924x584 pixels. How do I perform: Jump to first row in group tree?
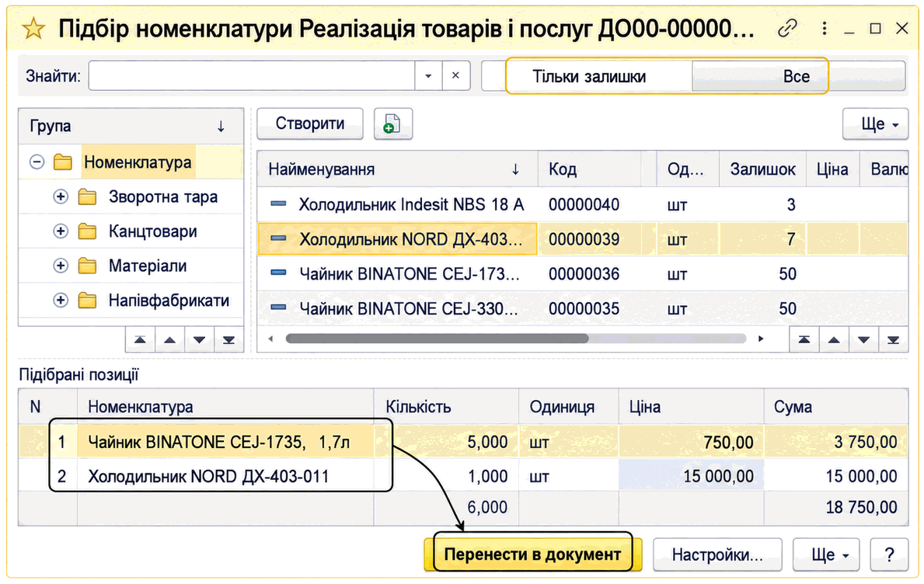point(140,339)
